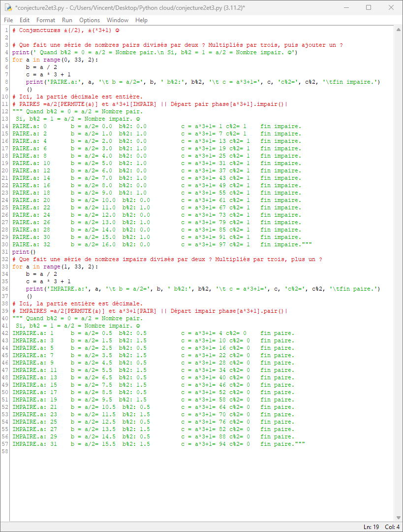403x532 pixels.
Task: Click the 'b = a / 2' code on line 6
Action: 41,67
